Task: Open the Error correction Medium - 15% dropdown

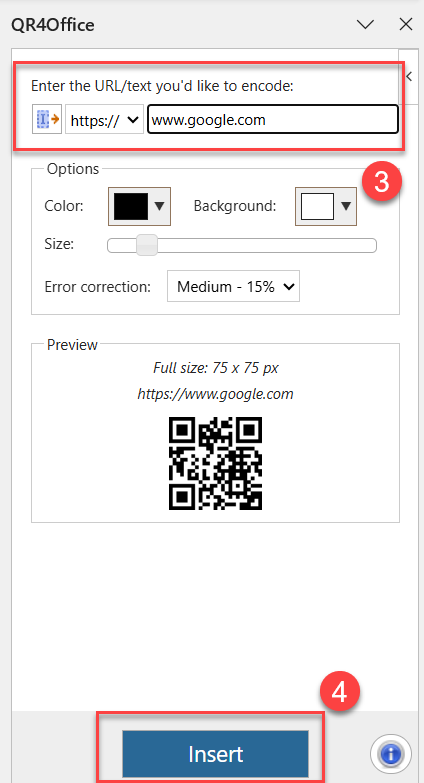Action: [x=233, y=287]
